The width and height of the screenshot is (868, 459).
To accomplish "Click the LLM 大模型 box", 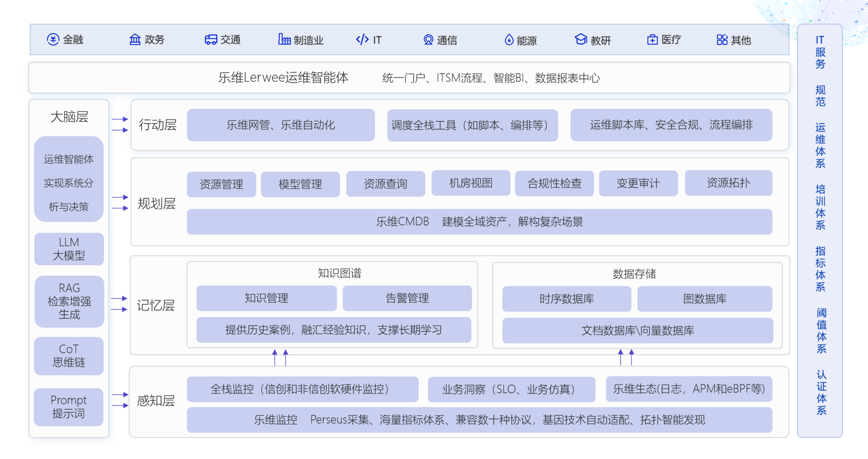I will click(x=69, y=249).
